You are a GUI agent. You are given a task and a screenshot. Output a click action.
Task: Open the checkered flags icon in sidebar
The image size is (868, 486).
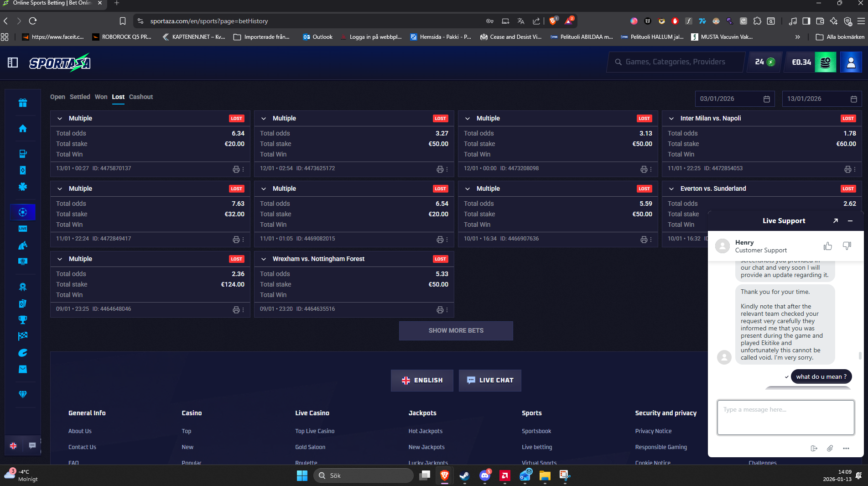tap(23, 336)
